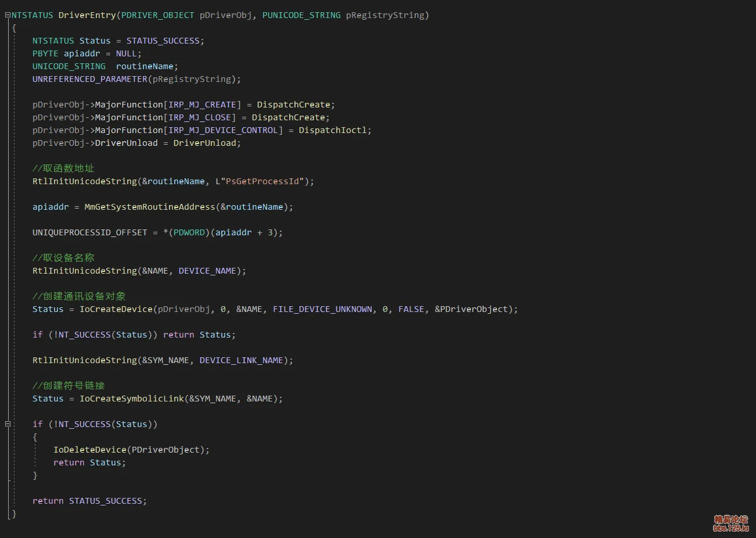Click the bbs.125.la forum watermark logo
The width and height of the screenshot is (756, 538).
pyautogui.click(x=730, y=523)
